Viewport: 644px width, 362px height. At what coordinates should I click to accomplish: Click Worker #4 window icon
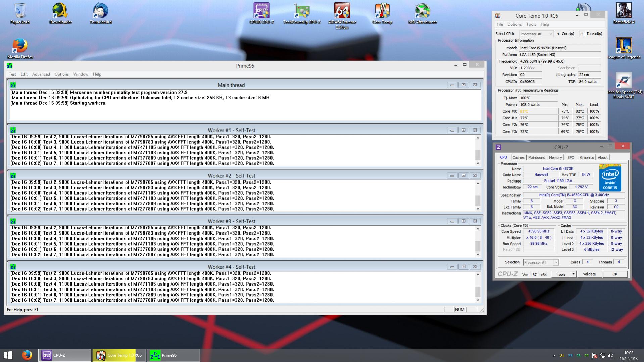coord(13,267)
